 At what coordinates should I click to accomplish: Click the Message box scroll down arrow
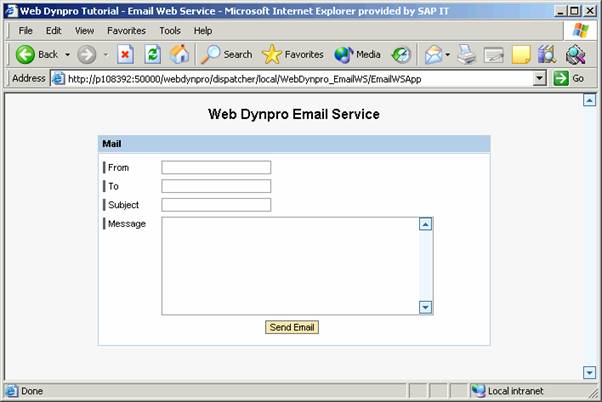(425, 308)
